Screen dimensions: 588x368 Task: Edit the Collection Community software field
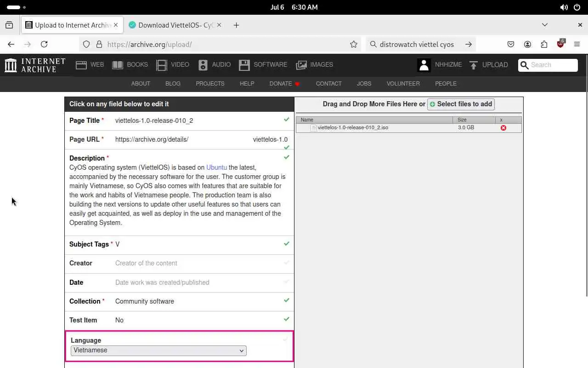point(179,301)
